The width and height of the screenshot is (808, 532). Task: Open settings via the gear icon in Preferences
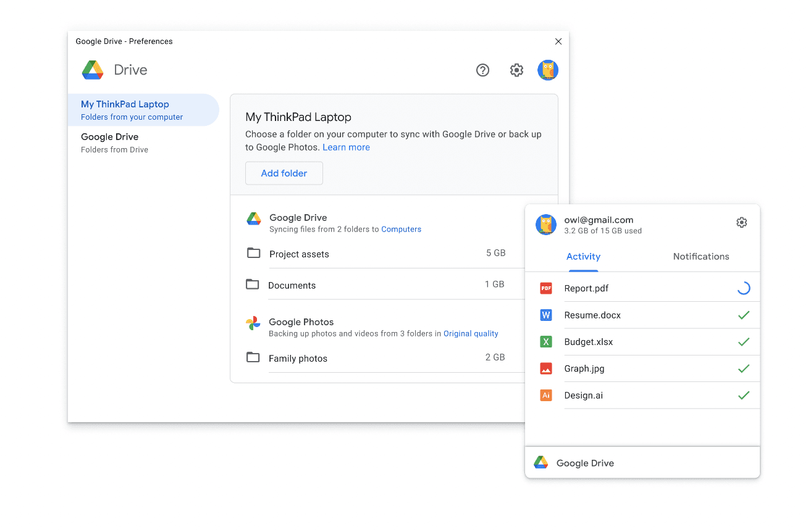pos(516,70)
